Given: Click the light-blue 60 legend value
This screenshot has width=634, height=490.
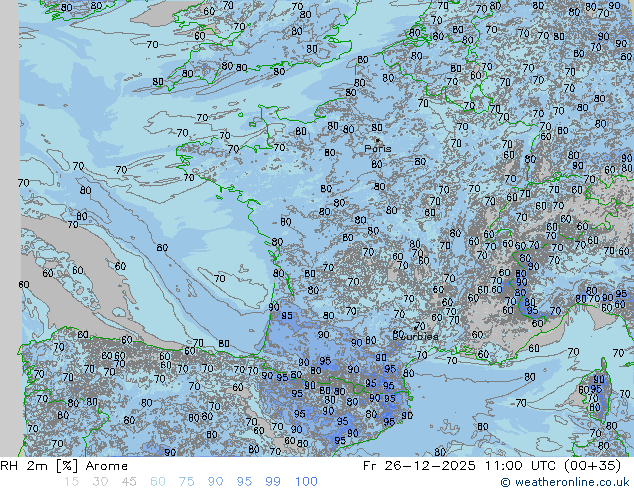Looking at the screenshot, I should click(158, 482).
